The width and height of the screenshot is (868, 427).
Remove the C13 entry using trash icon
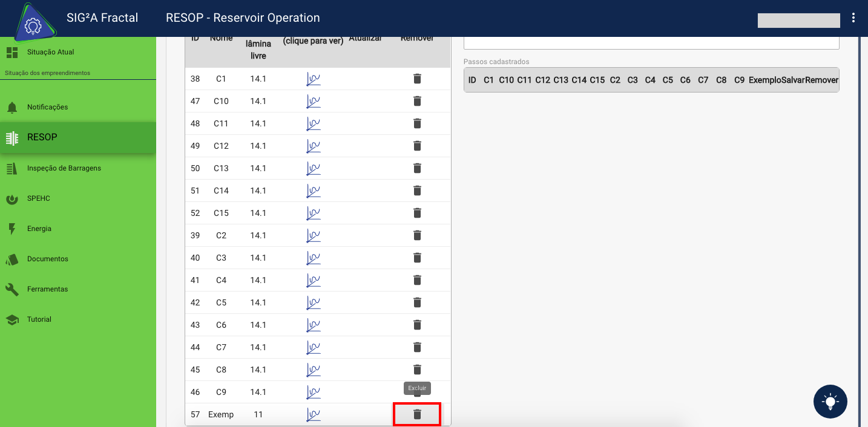click(x=417, y=168)
